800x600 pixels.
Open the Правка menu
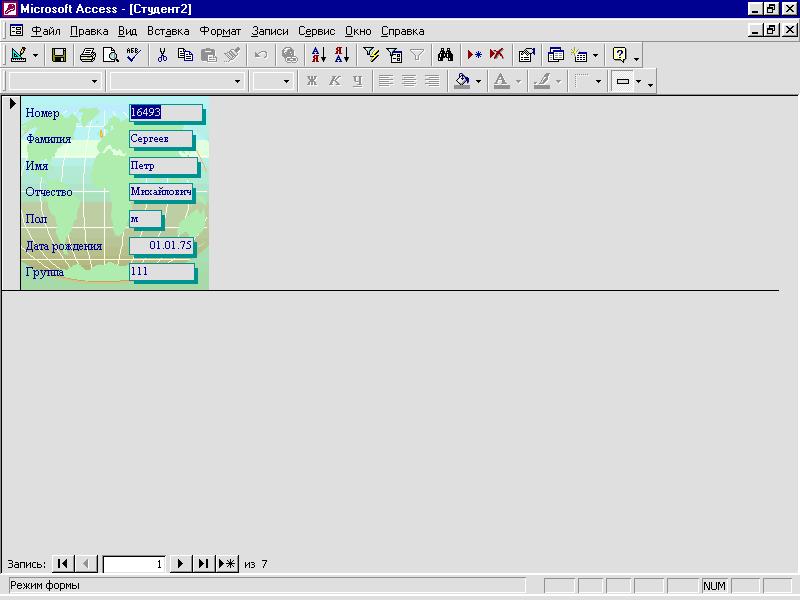coord(89,31)
